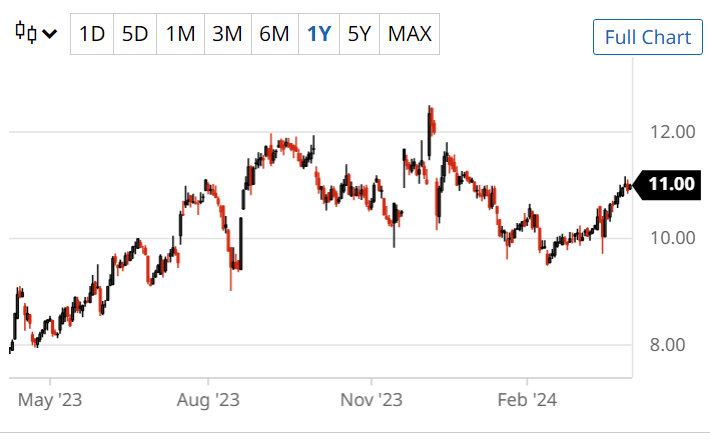Viewport: 710px width, 441px height.
Task: Click the active 1Y range
Action: point(319,34)
